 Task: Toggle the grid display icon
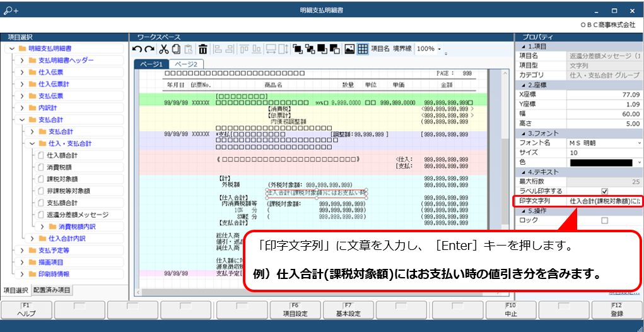point(362,49)
